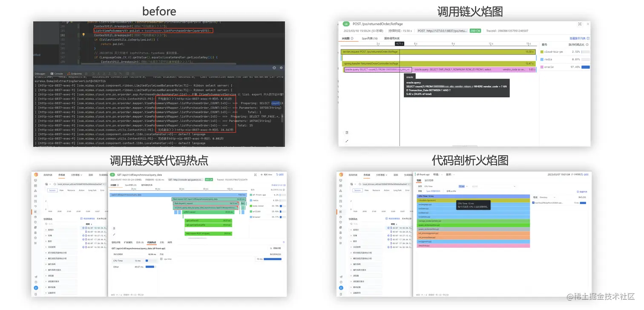Switch to 运行信息 tab in 代码剖析火焰图

[x=429, y=180]
